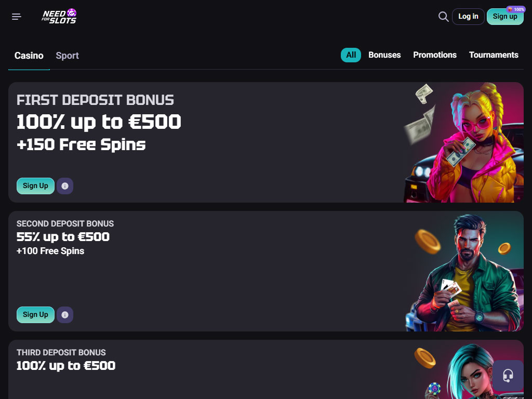Screen dimensions: 532x399
Task: Show Tournaments only
Action: point(494,55)
